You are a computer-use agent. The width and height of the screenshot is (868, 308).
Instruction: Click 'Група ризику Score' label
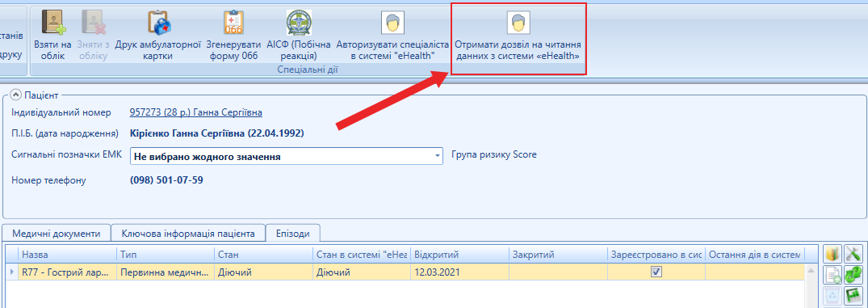click(x=494, y=154)
